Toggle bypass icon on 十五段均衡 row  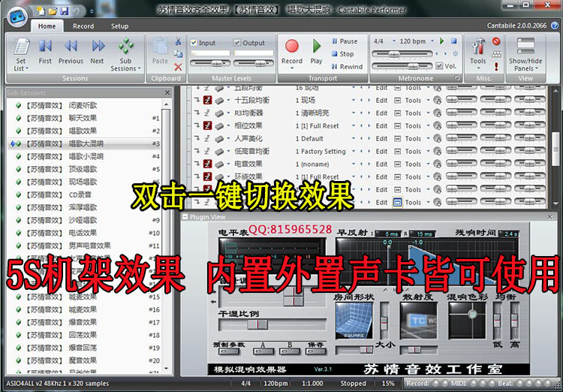207,100
